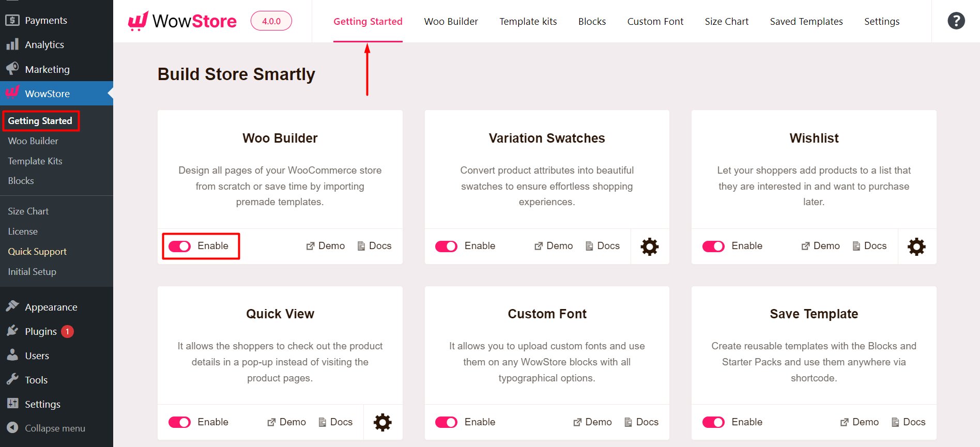Click the Tools wrench icon
Image resolution: width=980 pixels, height=447 pixels.
tap(12, 379)
